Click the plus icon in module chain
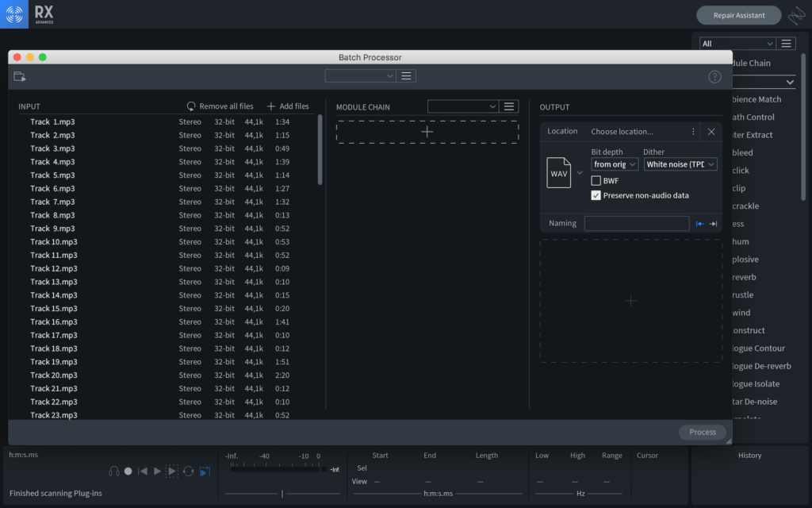Screen dimensions: 812x508 pos(427,132)
